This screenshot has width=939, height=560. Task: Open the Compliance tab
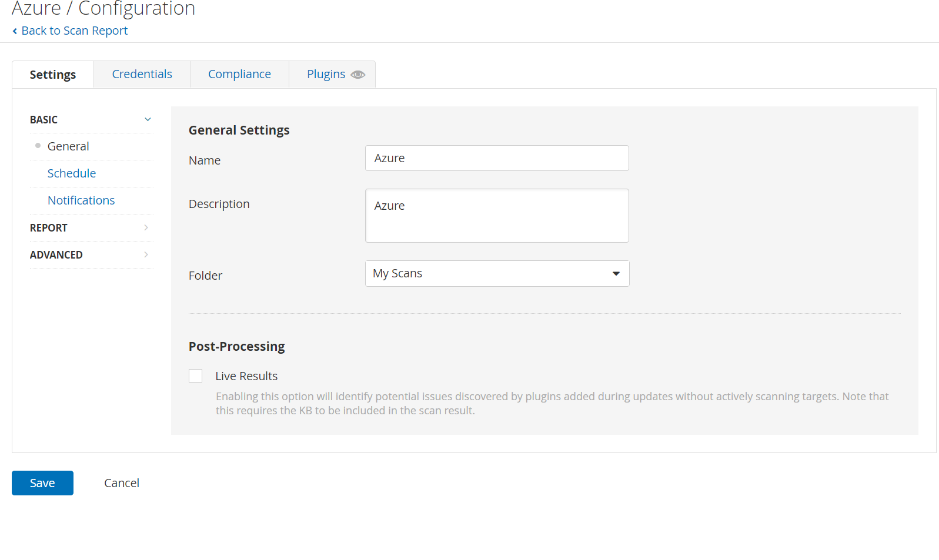[239, 75]
